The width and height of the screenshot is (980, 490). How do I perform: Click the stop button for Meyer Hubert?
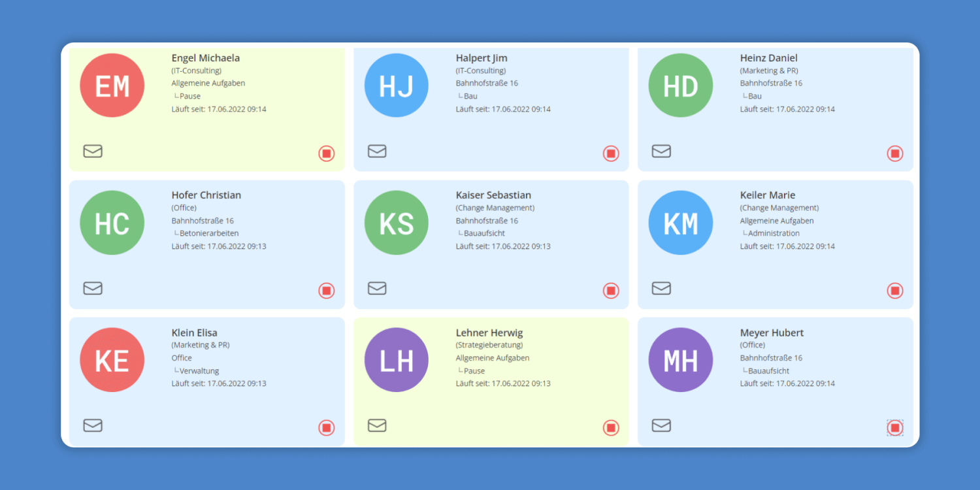[895, 428]
